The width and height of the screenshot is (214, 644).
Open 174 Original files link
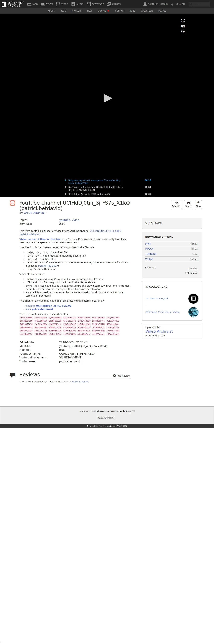click(x=191, y=273)
